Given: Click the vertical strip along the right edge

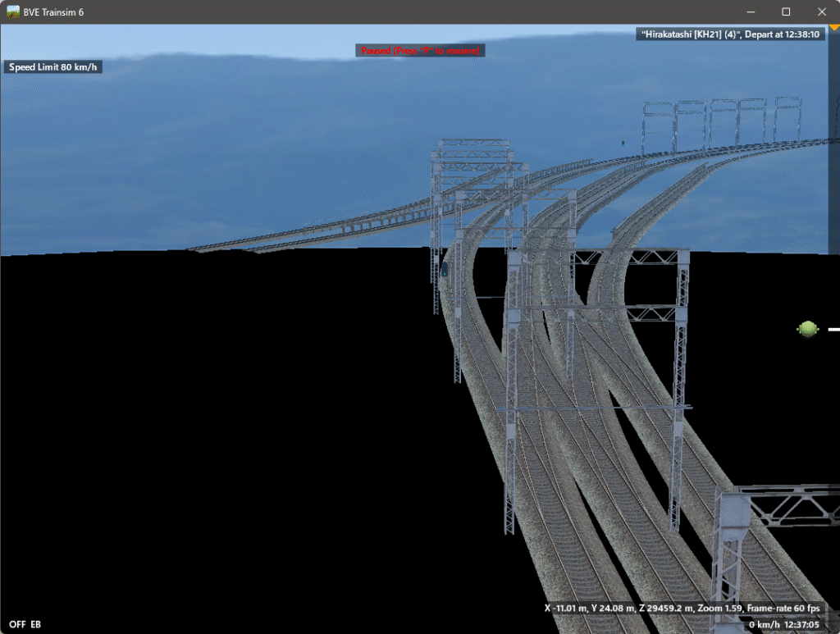Looking at the screenshot, I should click(833, 205).
